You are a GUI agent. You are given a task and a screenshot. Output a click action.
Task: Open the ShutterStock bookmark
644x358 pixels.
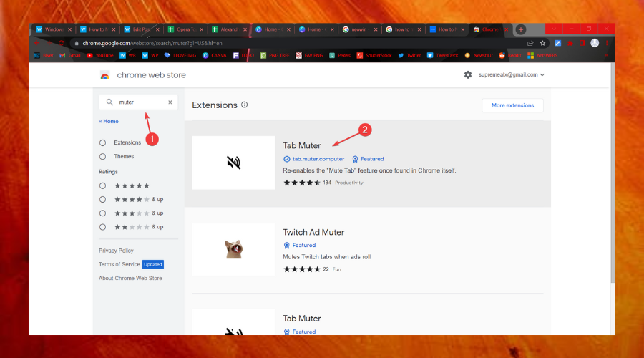(374, 55)
